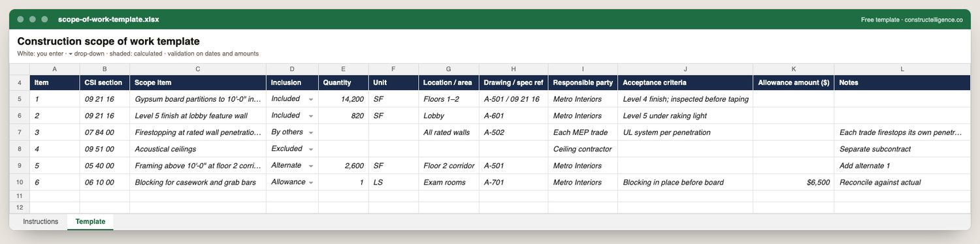Open Inclusion dropdown arrow in row 5
This screenshot has height=244, width=980.
[x=311, y=99]
